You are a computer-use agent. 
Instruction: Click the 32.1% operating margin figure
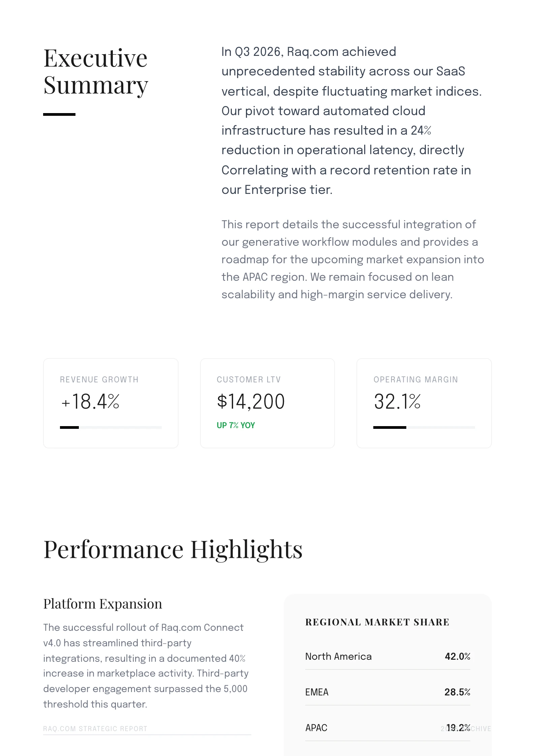(x=397, y=402)
